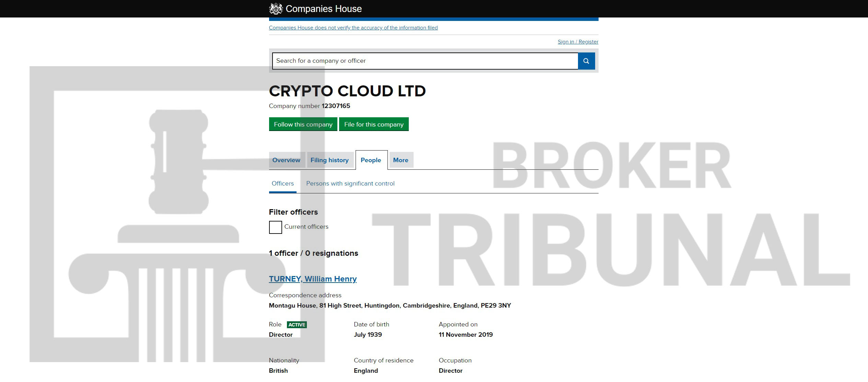Select the People tab
This screenshot has width=868, height=382.
(371, 160)
